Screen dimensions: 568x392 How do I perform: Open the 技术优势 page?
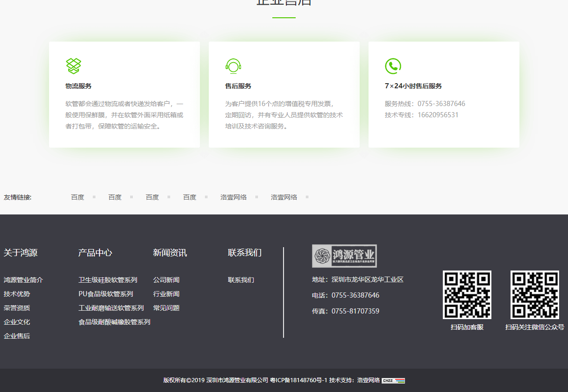click(17, 293)
